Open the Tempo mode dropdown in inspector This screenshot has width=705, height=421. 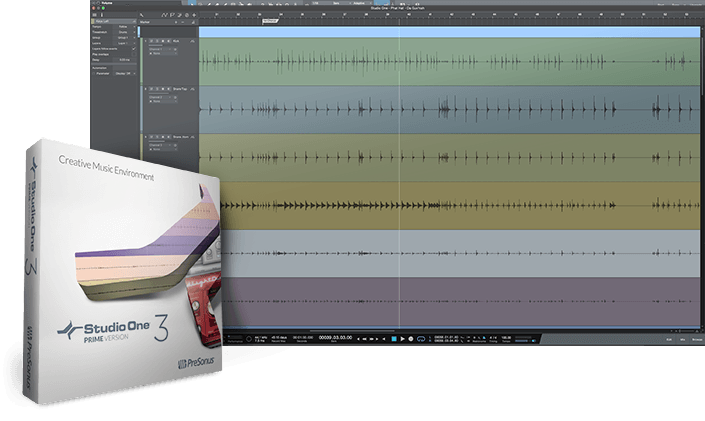click(x=125, y=28)
